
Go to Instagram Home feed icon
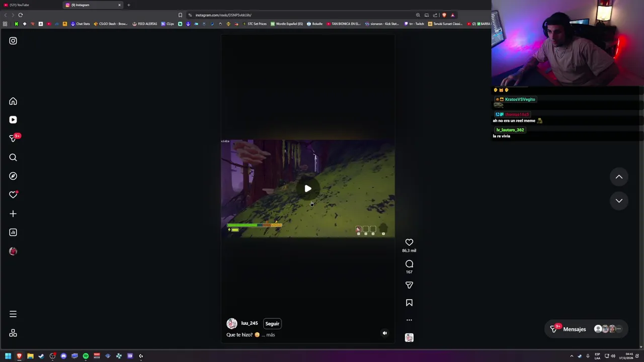pos(13,102)
